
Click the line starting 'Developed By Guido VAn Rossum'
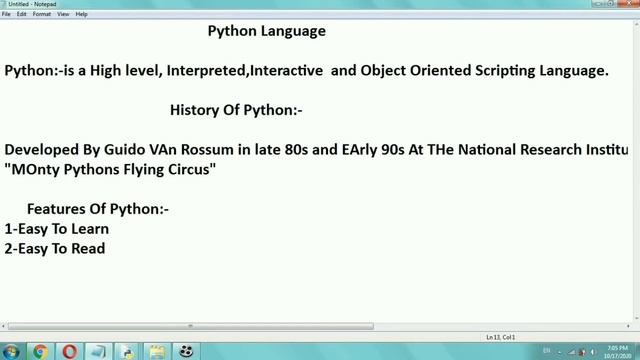316,150
